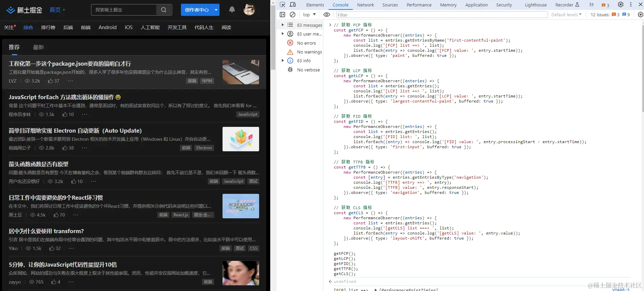Open more options on forEach article
Screen dimensions: 644x291
point(85,114)
